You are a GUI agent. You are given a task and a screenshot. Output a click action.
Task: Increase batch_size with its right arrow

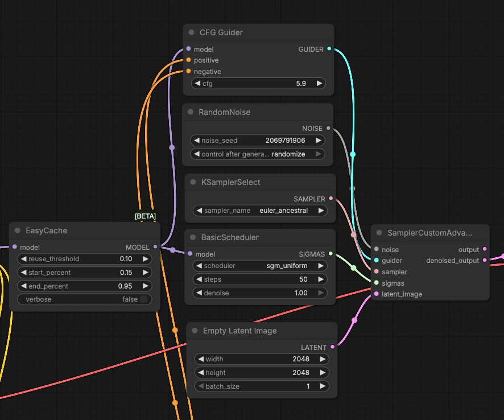coord(323,386)
